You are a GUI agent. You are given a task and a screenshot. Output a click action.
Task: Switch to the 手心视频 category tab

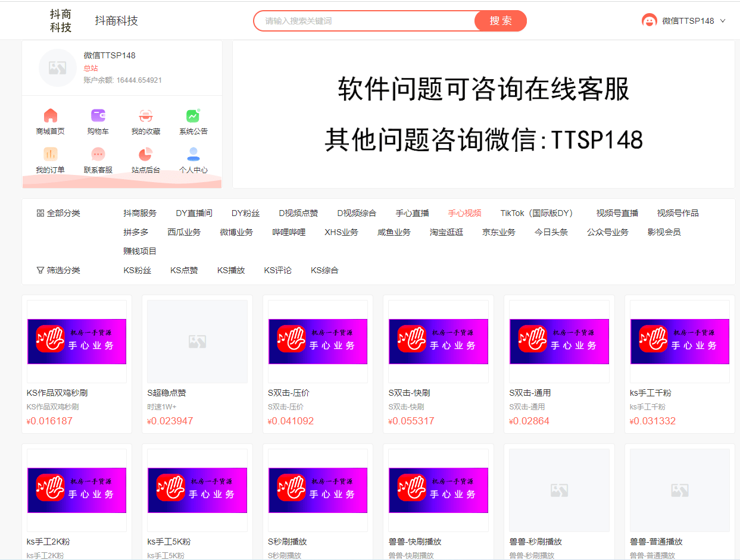[x=464, y=212]
